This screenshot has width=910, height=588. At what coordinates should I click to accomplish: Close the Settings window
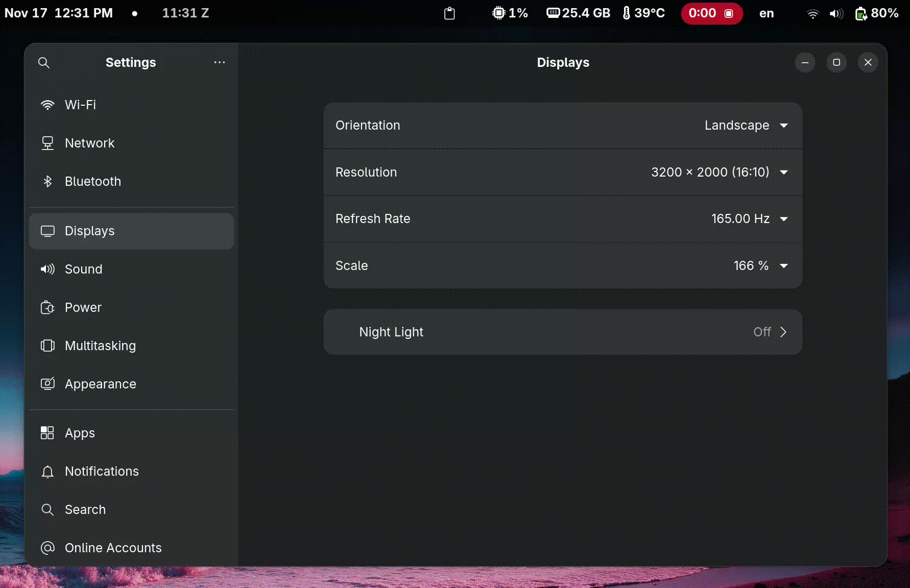[x=868, y=63]
